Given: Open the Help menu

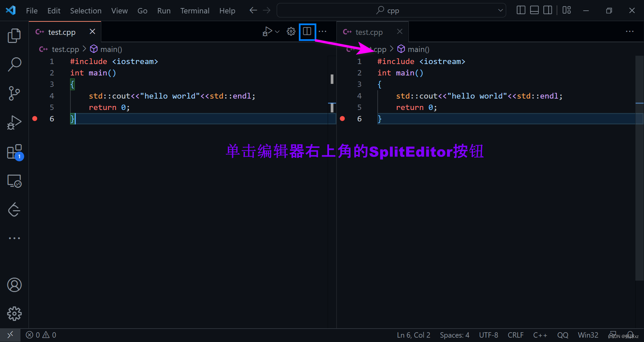Looking at the screenshot, I should click(227, 11).
